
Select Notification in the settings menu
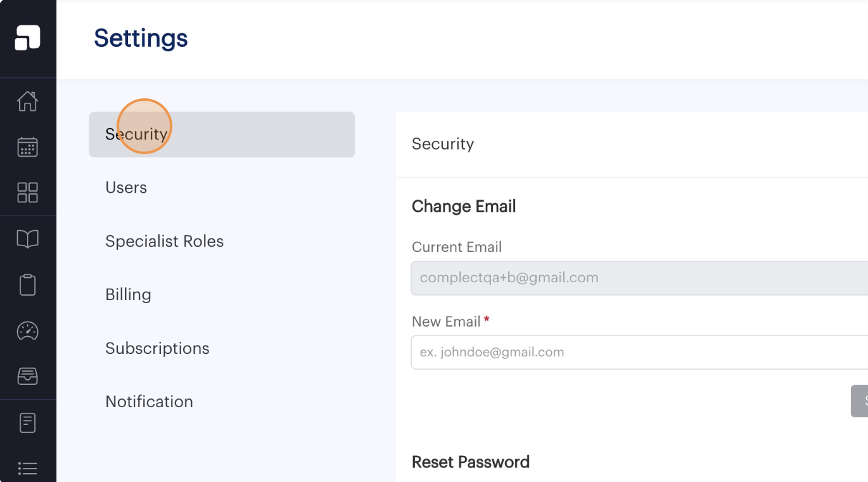(149, 402)
